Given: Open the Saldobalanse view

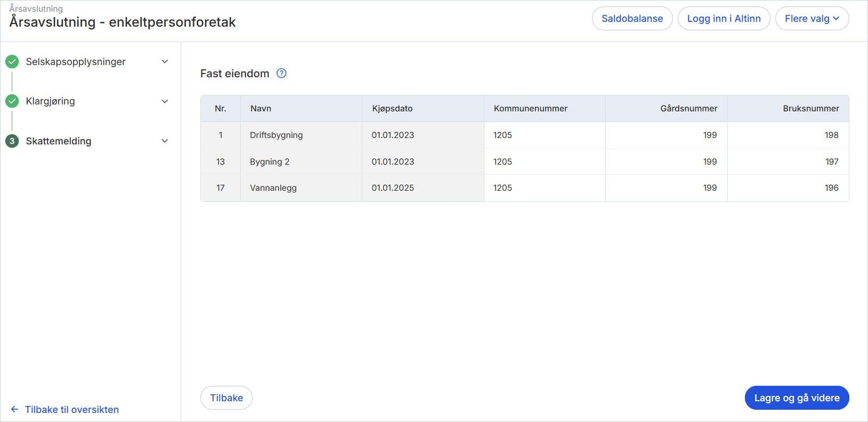Looking at the screenshot, I should (x=632, y=19).
